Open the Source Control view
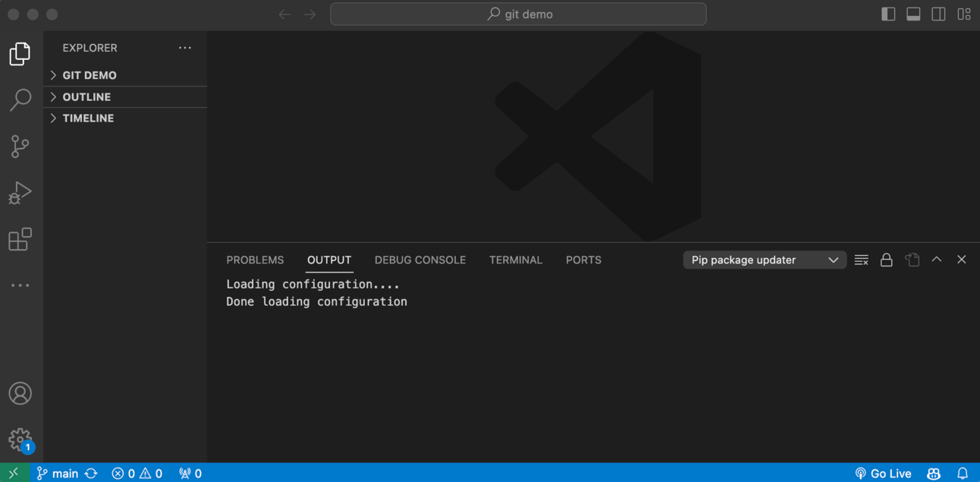980x482 pixels. point(20,146)
